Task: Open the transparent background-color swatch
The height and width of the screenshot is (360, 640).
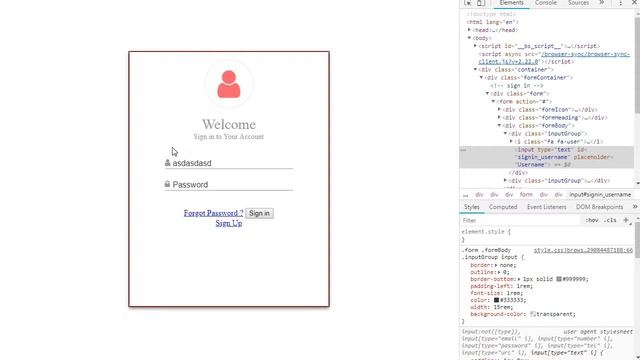Action: click(x=533, y=314)
